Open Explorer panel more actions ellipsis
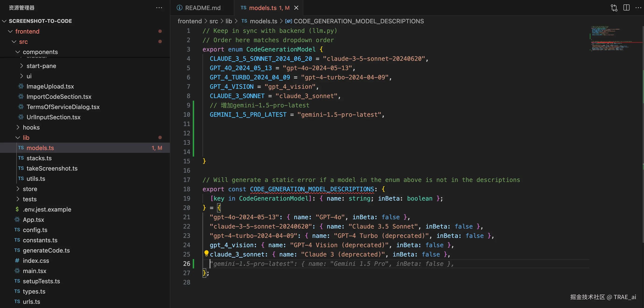The image size is (644, 308). [159, 8]
